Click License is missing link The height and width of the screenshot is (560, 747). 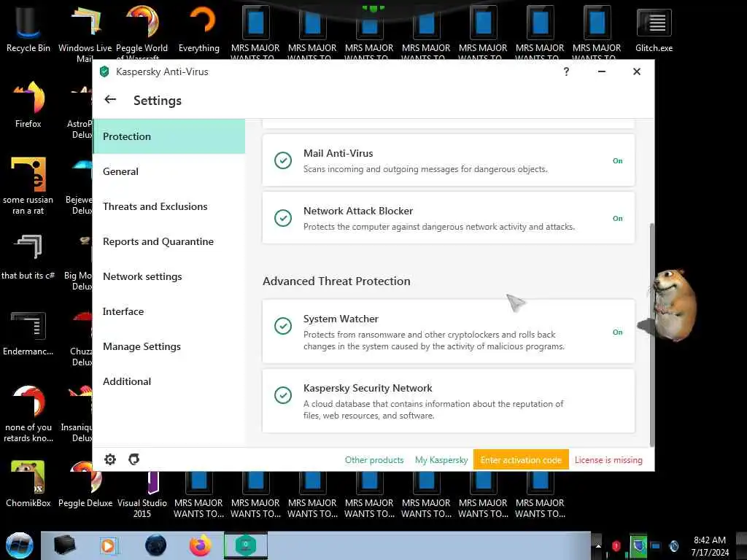608,460
